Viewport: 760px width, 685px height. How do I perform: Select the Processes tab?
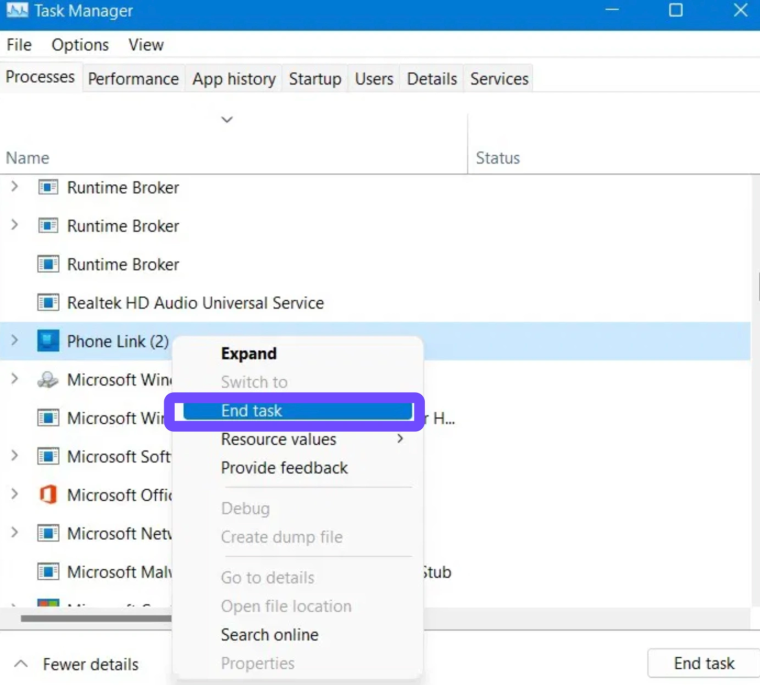40,77
